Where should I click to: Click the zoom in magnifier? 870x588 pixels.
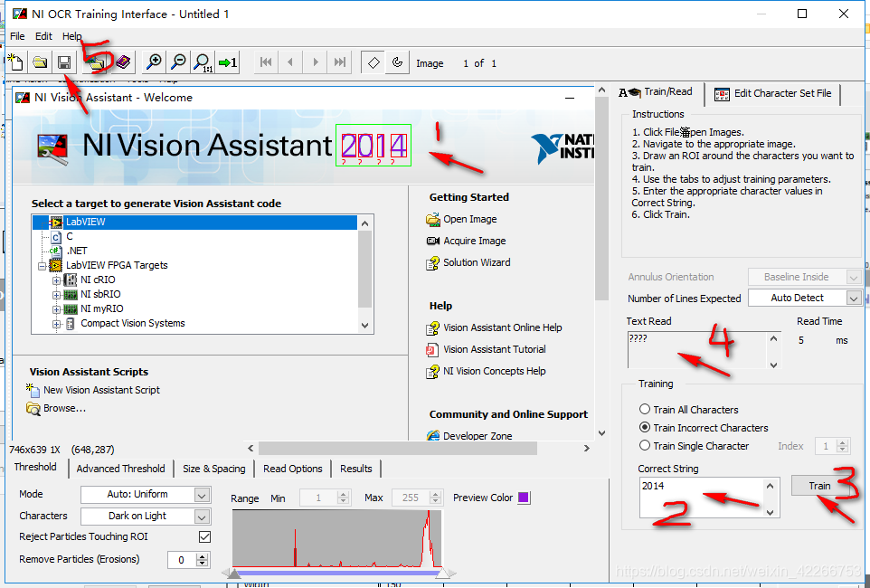154,62
